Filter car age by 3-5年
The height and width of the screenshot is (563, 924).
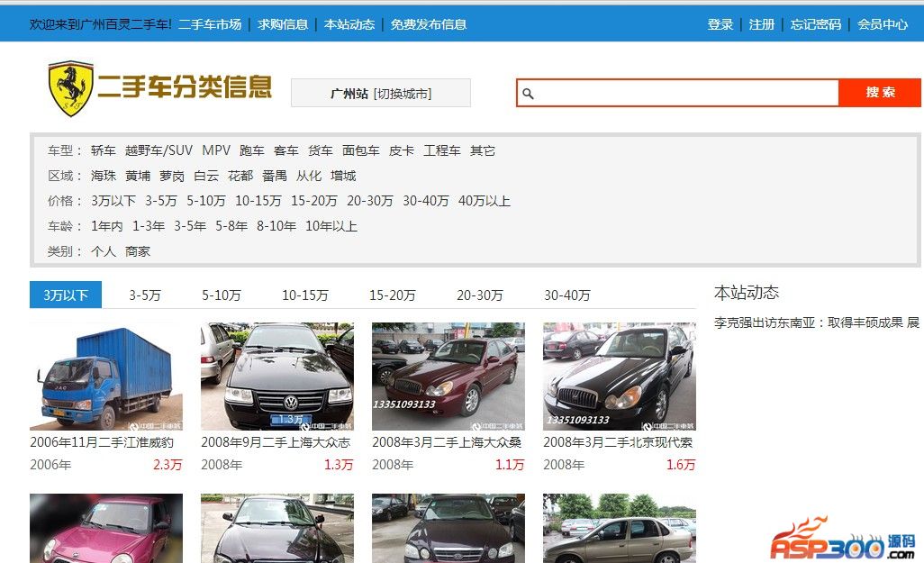(190, 226)
